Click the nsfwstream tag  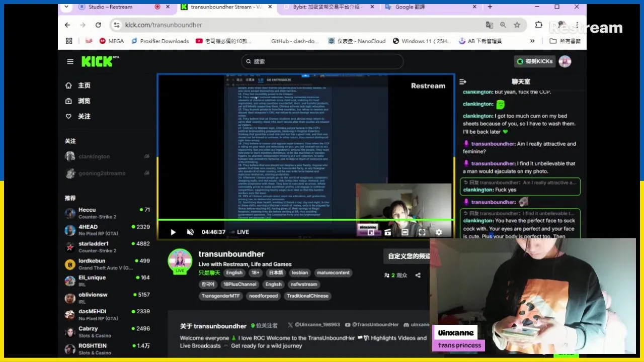point(304,284)
